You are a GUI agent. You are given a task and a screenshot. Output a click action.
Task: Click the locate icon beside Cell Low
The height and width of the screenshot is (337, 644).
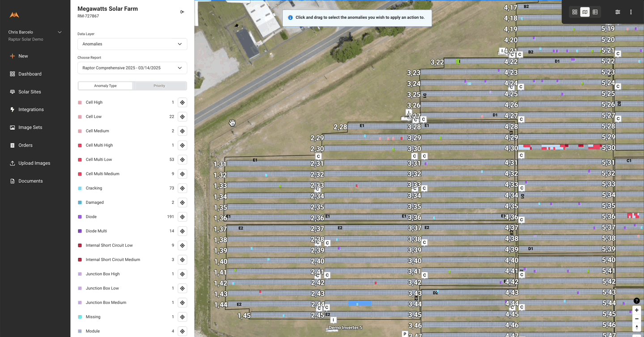coord(182,117)
